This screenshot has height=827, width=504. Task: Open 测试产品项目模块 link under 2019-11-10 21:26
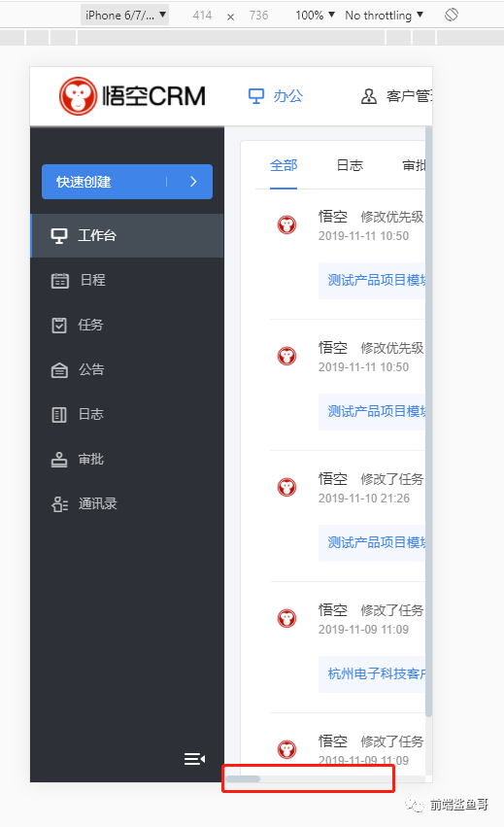(x=377, y=542)
